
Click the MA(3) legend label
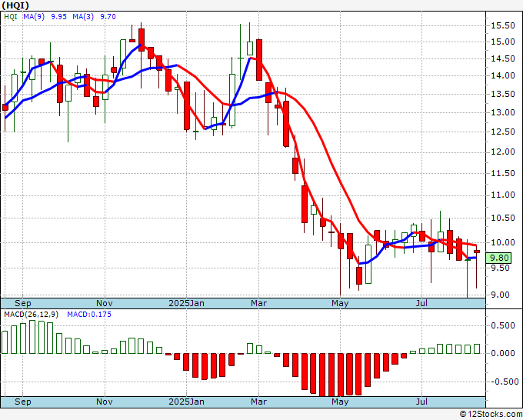pos(83,17)
